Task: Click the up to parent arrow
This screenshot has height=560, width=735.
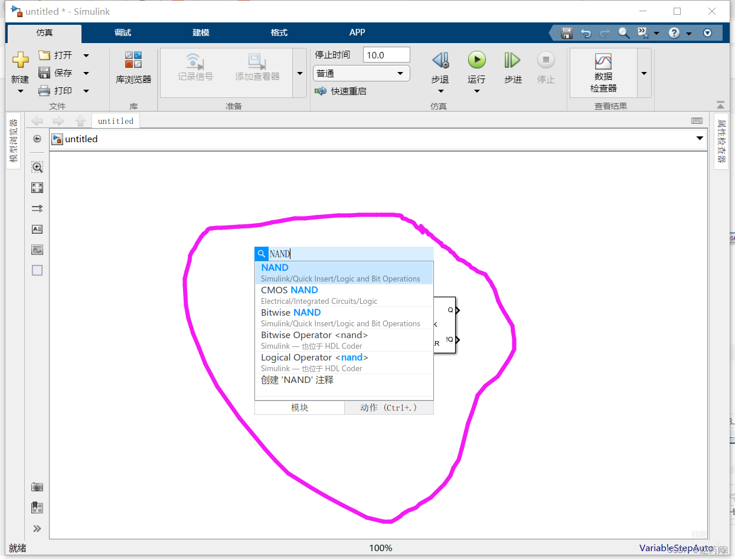Action: [x=81, y=121]
